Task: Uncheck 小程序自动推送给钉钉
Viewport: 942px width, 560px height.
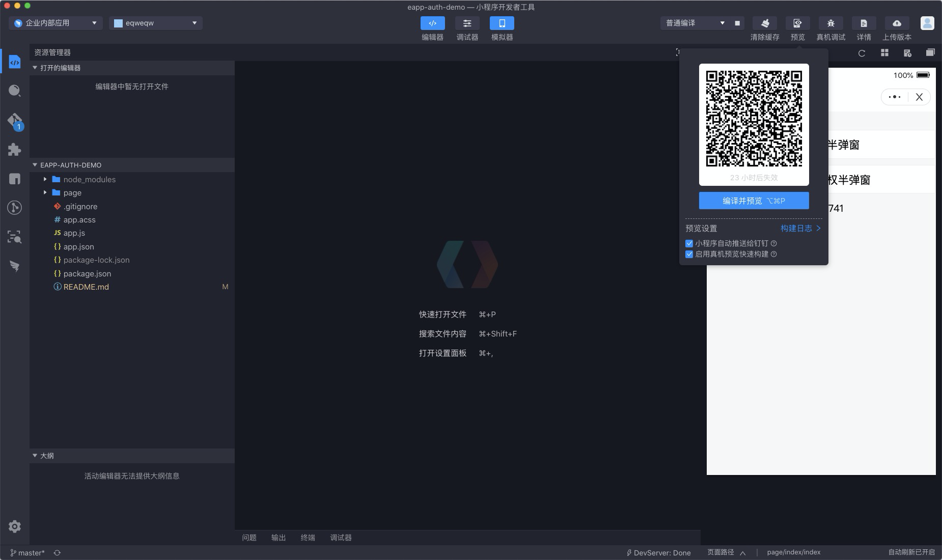Action: point(689,243)
